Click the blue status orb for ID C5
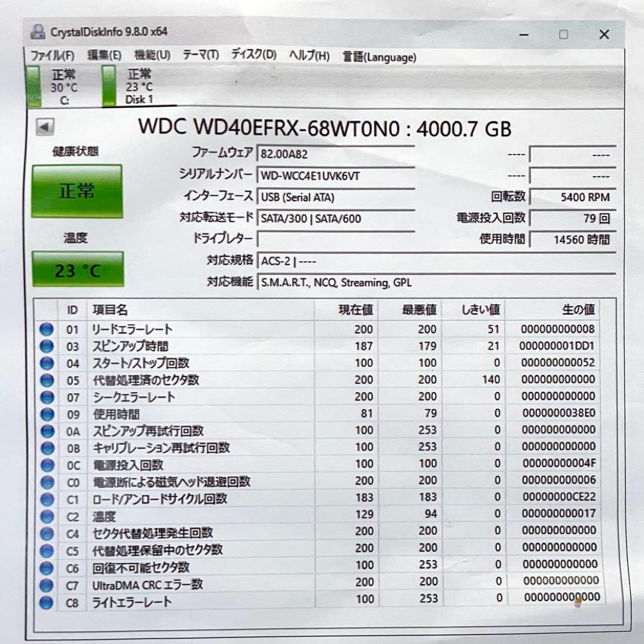644x644 pixels. click(x=47, y=551)
